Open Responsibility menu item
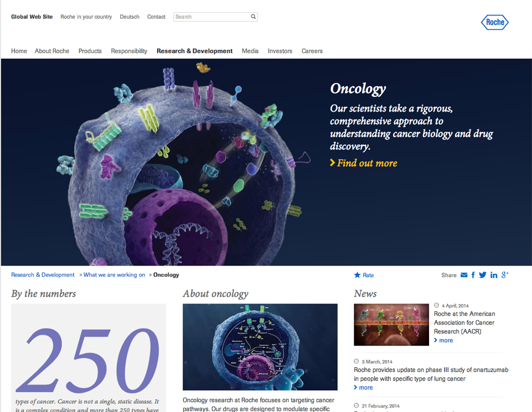 point(130,51)
